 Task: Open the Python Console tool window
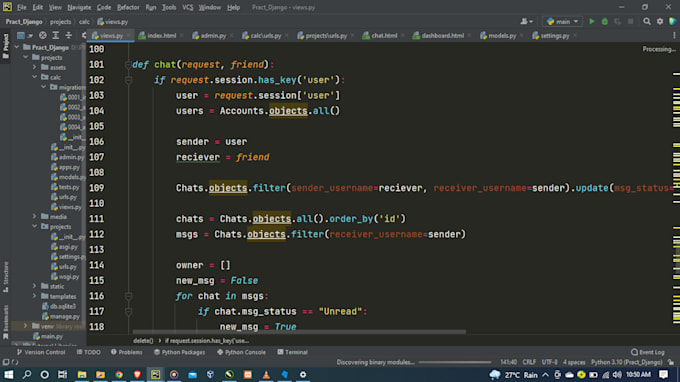tap(241, 352)
